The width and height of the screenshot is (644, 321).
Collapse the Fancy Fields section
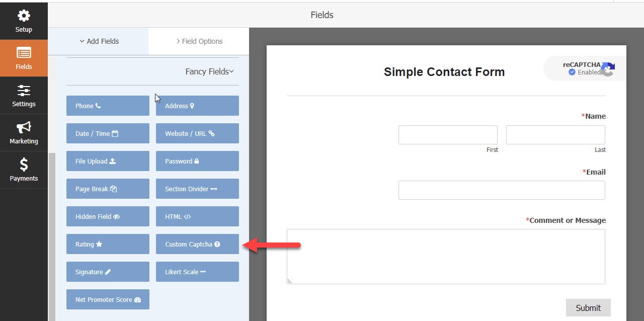209,71
